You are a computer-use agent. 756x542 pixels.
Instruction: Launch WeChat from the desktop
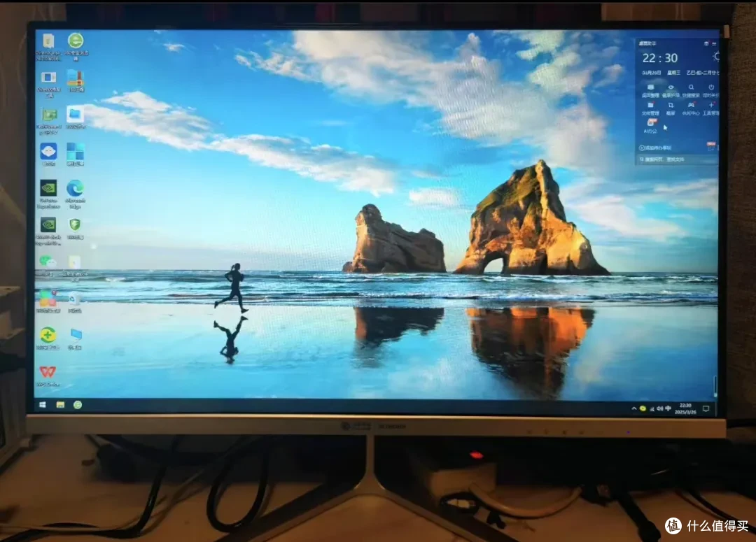(x=48, y=266)
